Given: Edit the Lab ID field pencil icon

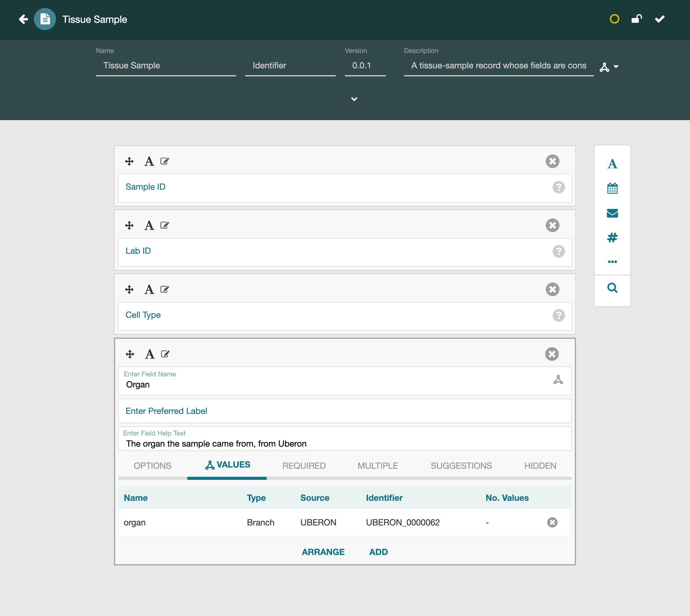Looking at the screenshot, I should pyautogui.click(x=164, y=225).
